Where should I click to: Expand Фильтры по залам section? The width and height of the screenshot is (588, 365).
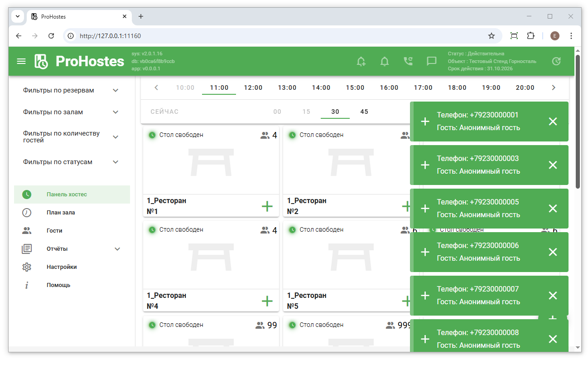pyautogui.click(x=116, y=112)
